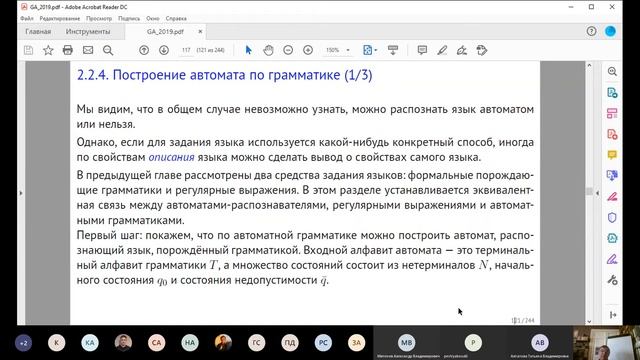Screen dimensions: 640x360
Task: Zoom in with plus button
Action: pyautogui.click(x=308, y=50)
